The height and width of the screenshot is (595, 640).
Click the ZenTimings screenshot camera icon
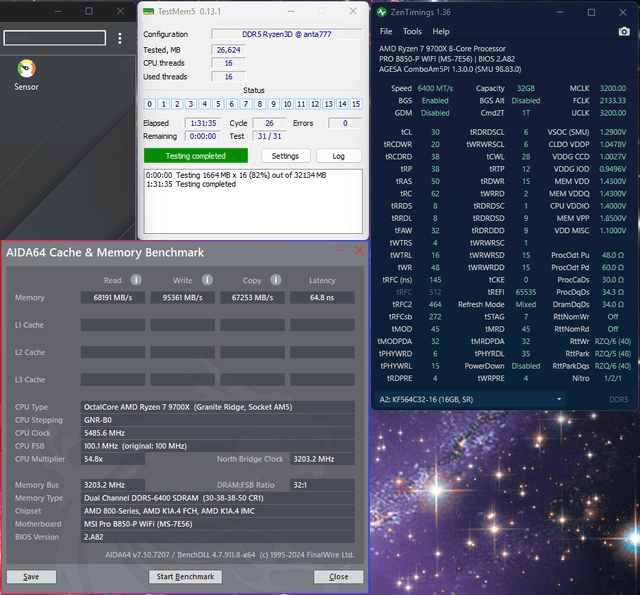pyautogui.click(x=624, y=32)
